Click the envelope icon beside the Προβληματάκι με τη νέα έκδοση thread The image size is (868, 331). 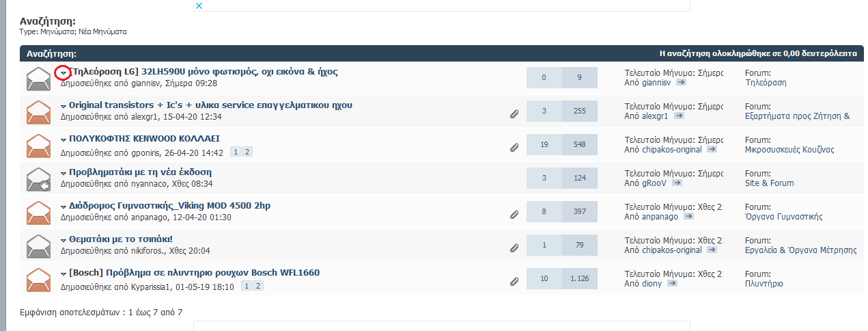pos(38,179)
